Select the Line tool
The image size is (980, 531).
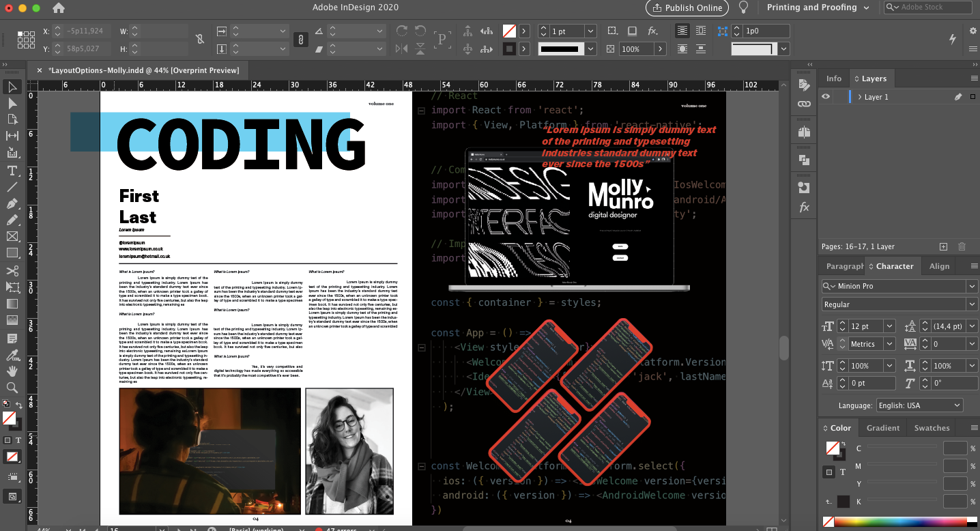coord(12,187)
